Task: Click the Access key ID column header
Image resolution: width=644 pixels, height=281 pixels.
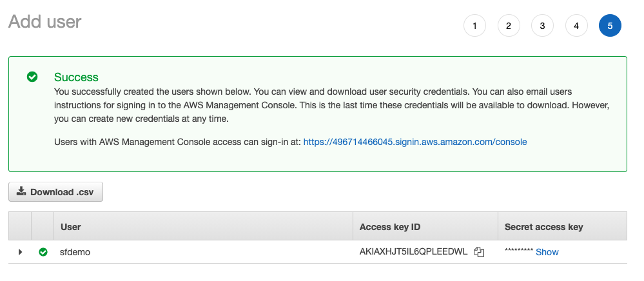Action: (390, 227)
